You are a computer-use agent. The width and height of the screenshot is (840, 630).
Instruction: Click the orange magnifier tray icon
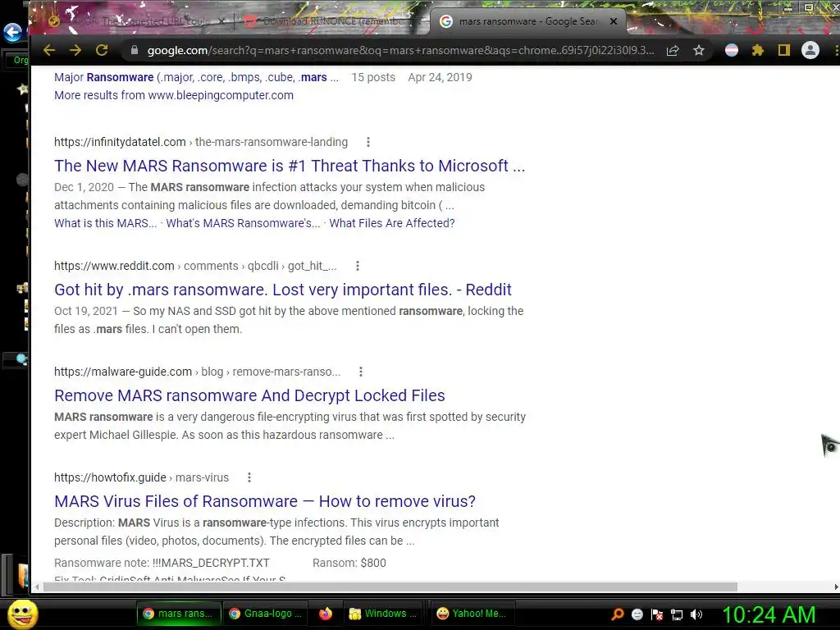click(x=618, y=614)
